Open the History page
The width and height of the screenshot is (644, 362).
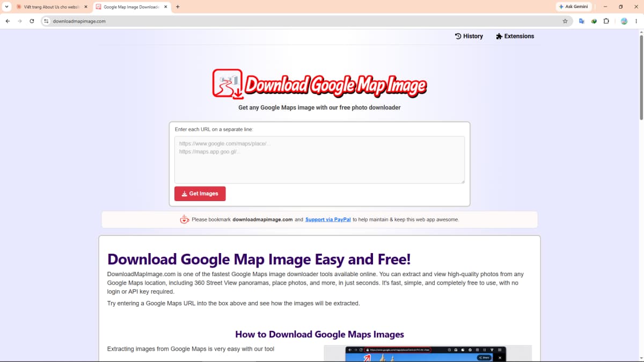[469, 36]
